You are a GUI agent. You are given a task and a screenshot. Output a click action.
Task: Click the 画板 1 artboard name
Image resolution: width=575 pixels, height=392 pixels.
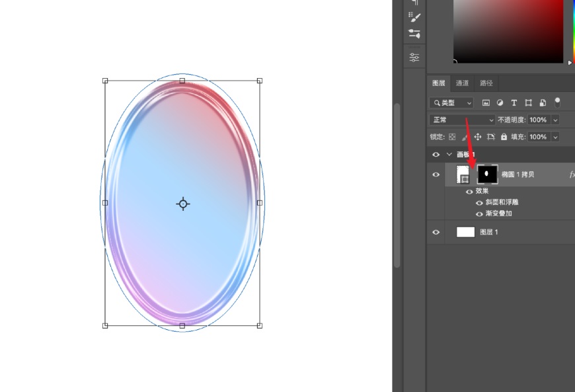(466, 155)
